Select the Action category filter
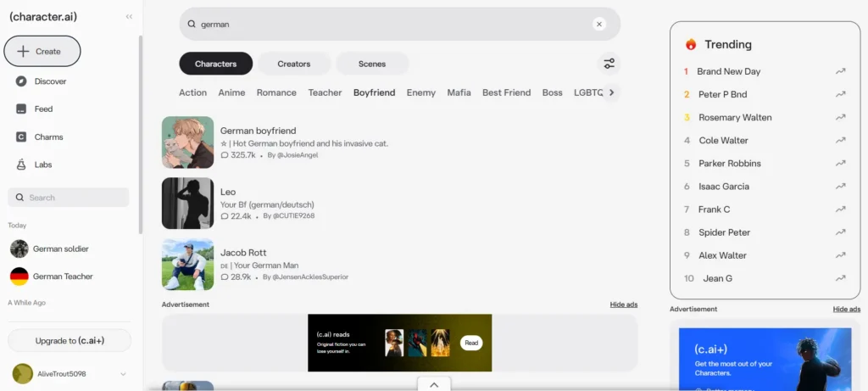The height and width of the screenshot is (391, 868). point(192,92)
